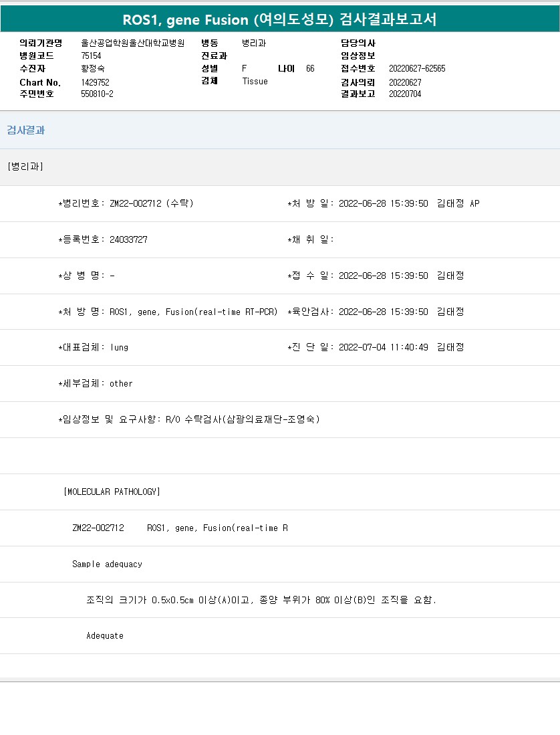Click prescription date '2022-06-28 15:39:50 김태정 AP'
Screen dimensions: 560x735
coord(409,203)
